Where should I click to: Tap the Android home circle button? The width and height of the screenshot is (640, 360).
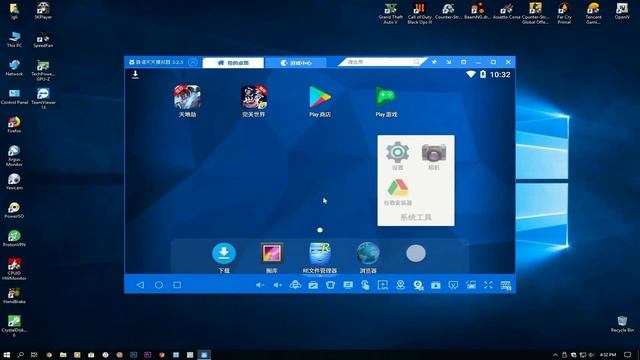[159, 285]
